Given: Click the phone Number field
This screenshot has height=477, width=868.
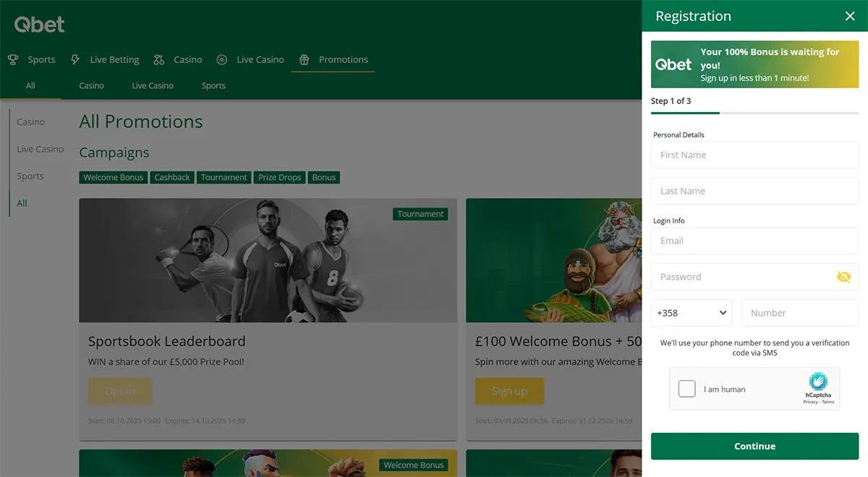Looking at the screenshot, I should [800, 313].
